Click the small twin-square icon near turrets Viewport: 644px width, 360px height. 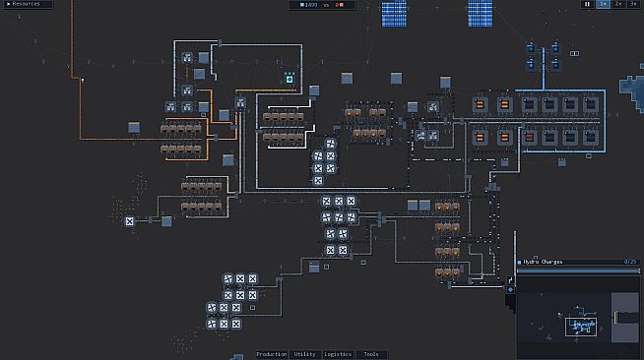pyautogui.click(x=574, y=53)
